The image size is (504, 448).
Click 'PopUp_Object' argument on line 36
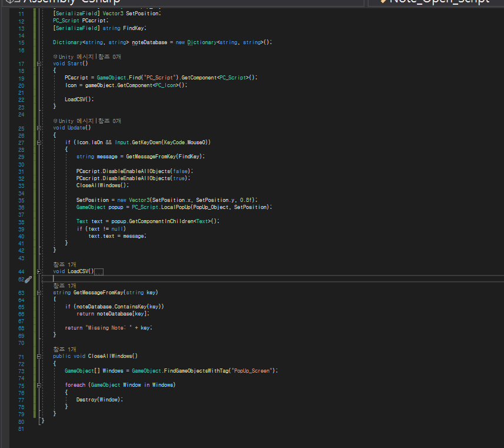pyautogui.click(x=211, y=207)
